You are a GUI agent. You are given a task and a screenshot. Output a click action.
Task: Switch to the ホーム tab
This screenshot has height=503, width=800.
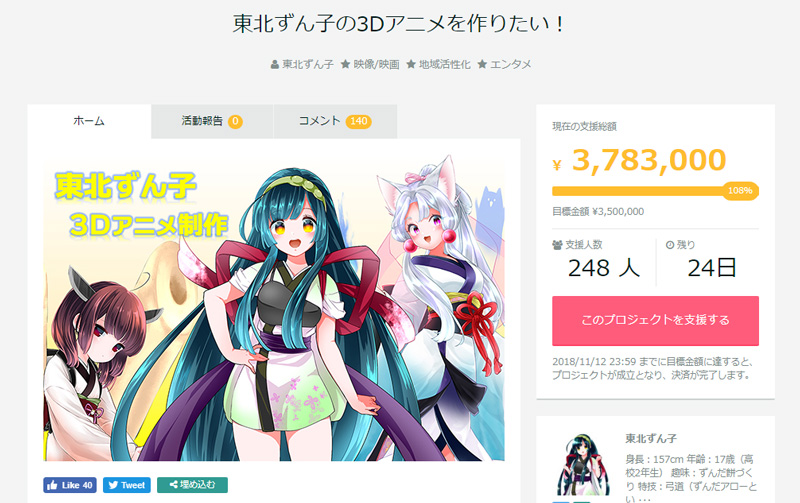pos(89,121)
